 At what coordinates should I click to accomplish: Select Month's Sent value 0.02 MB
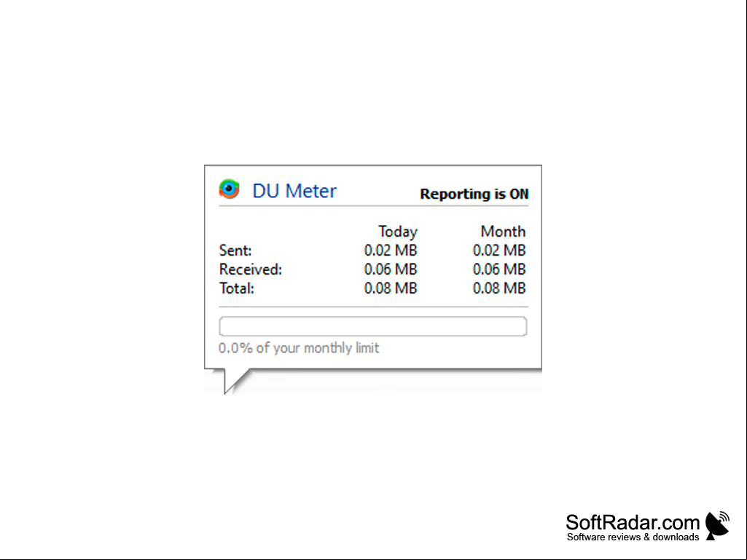click(499, 251)
